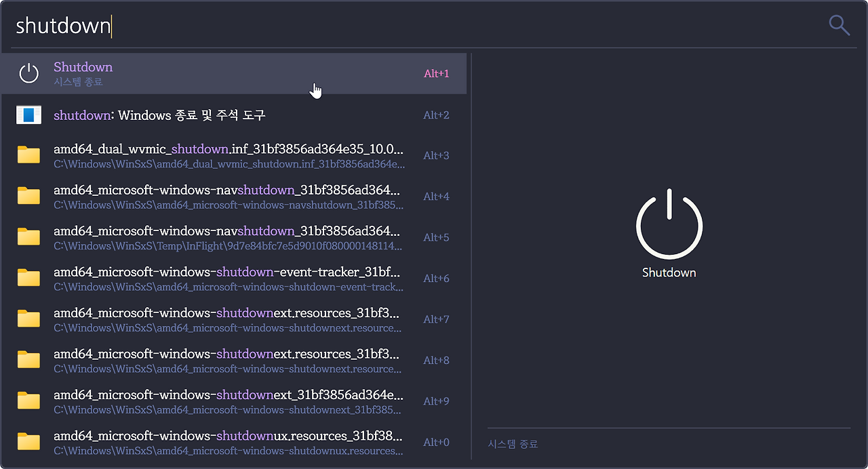Click the folder icon in the Alt+9 row
Image resolution: width=868 pixels, height=469 pixels.
point(28,401)
